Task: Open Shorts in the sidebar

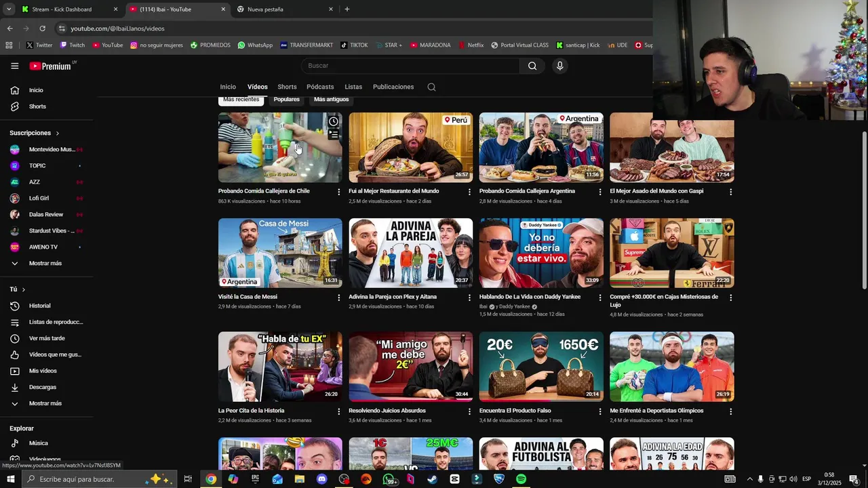Action: (x=47, y=106)
